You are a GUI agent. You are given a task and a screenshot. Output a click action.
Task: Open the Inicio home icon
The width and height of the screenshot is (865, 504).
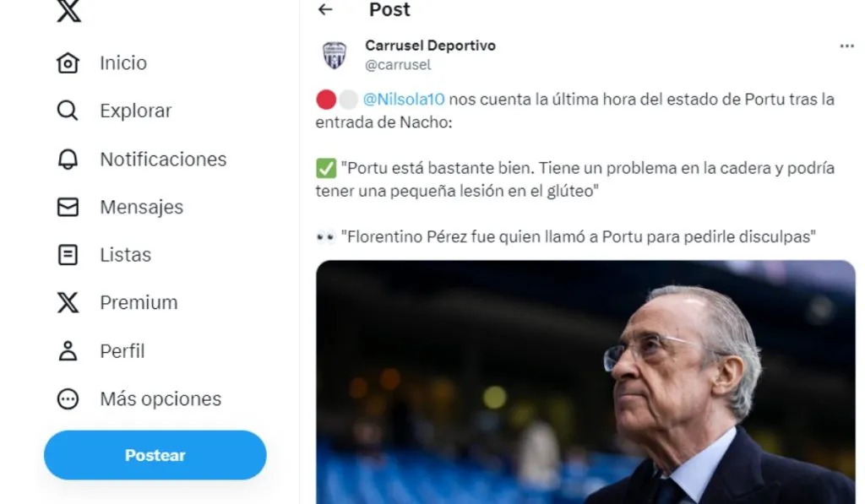pos(68,62)
